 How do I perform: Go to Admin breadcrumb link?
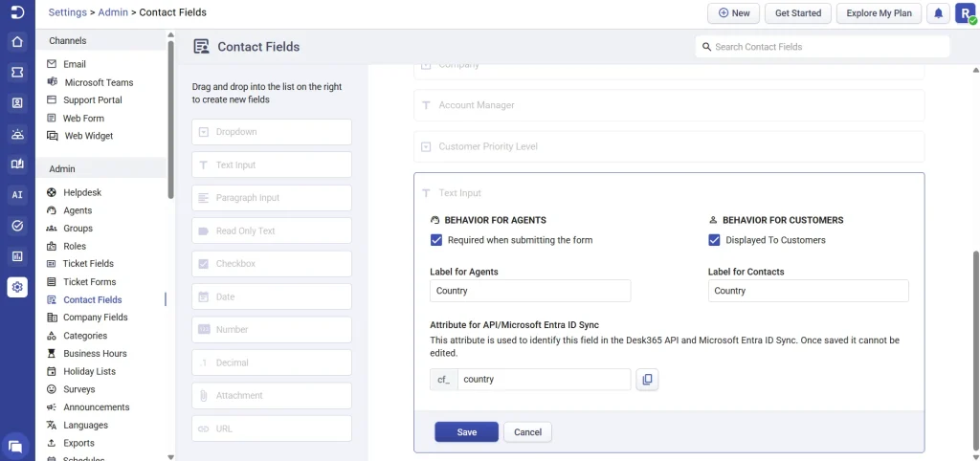[113, 11]
